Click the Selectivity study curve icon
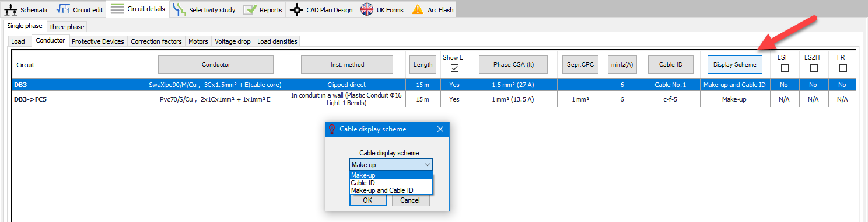Image resolution: width=868 pixels, height=222 pixels. (x=180, y=10)
